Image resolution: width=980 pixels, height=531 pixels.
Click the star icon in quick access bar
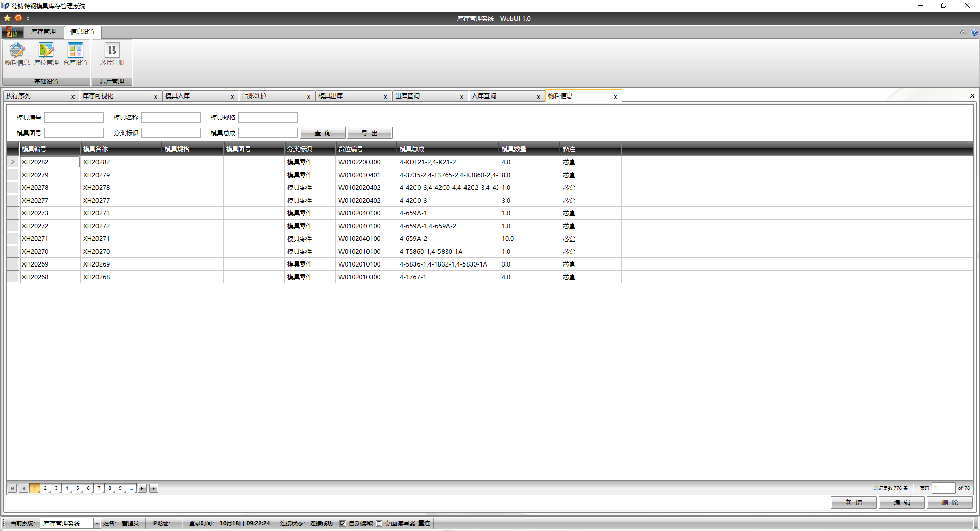click(7, 18)
